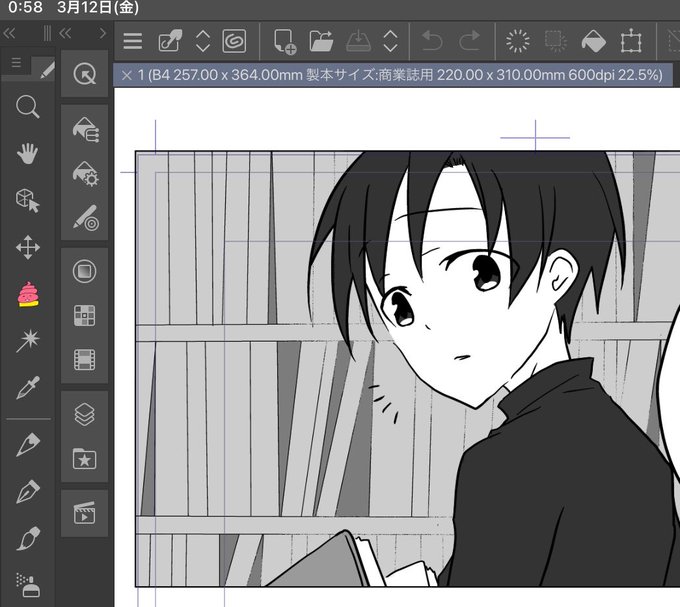This screenshot has height=607, width=680.
Task: Select the Auto Select magic wand tool
Action: point(28,341)
